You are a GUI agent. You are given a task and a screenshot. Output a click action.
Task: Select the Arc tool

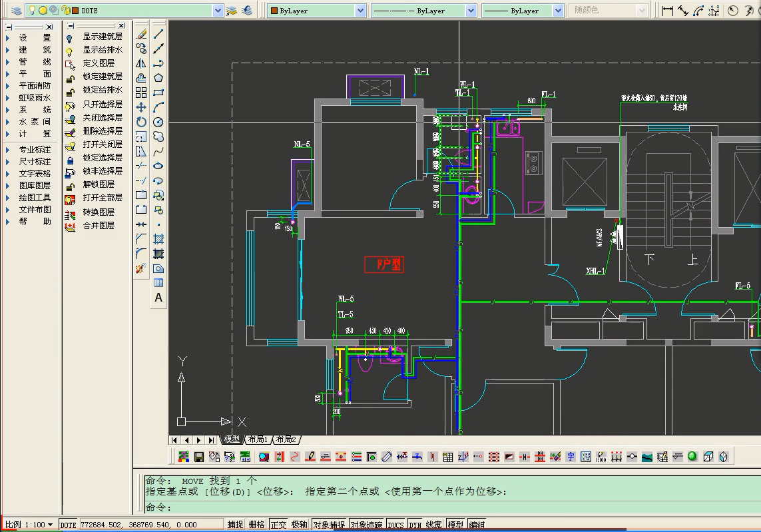click(158, 107)
